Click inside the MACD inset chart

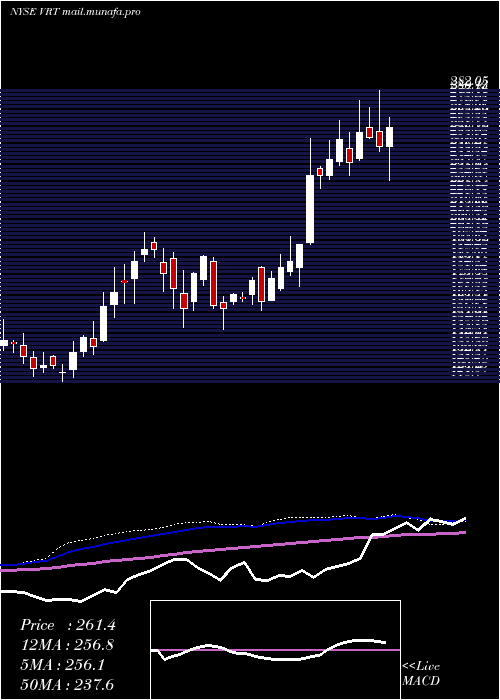(275, 650)
